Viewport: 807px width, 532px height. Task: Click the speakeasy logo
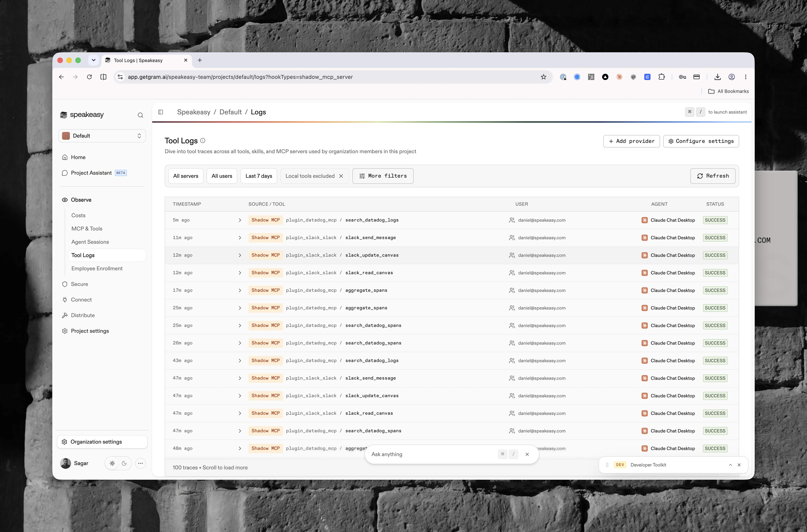(82, 115)
